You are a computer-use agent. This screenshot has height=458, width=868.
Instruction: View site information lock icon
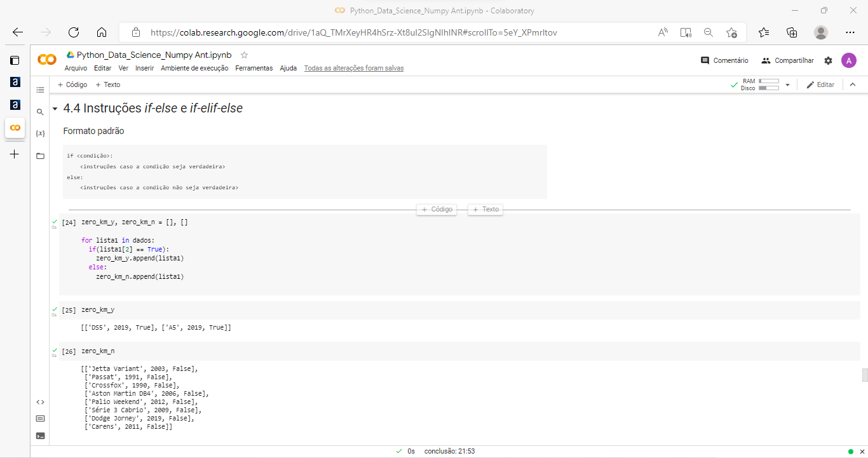[x=135, y=32]
